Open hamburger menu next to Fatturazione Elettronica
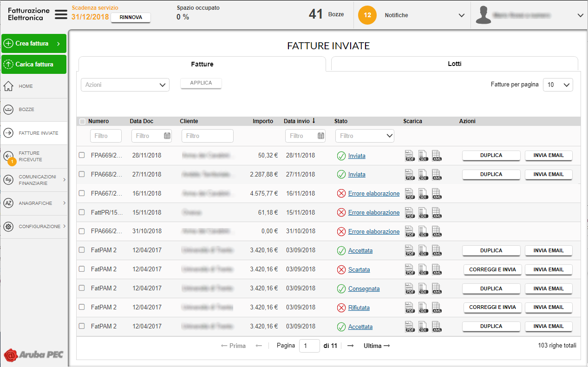Screen dimensions: 588x367 tap(61, 14)
